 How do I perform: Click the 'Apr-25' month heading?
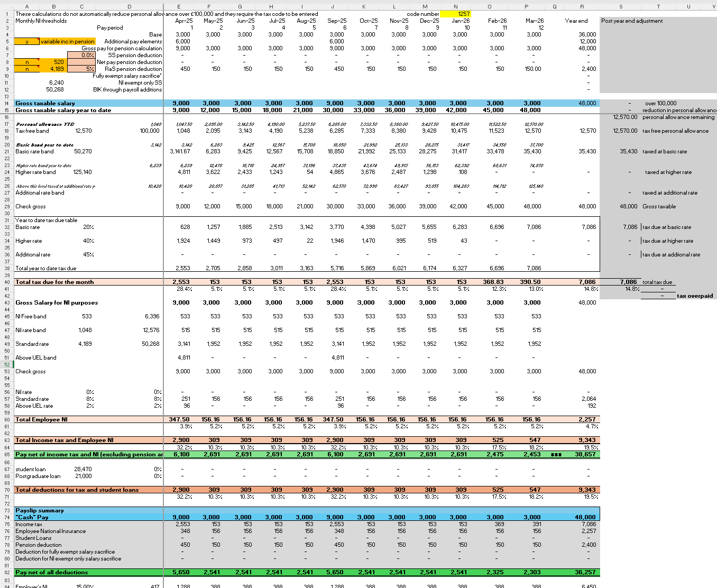pyautogui.click(x=184, y=21)
